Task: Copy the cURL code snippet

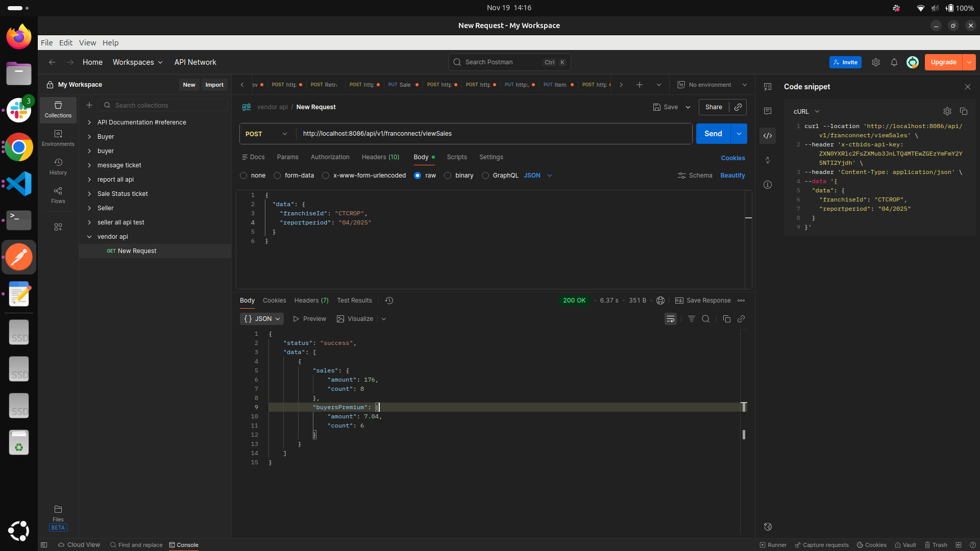Action: (964, 111)
